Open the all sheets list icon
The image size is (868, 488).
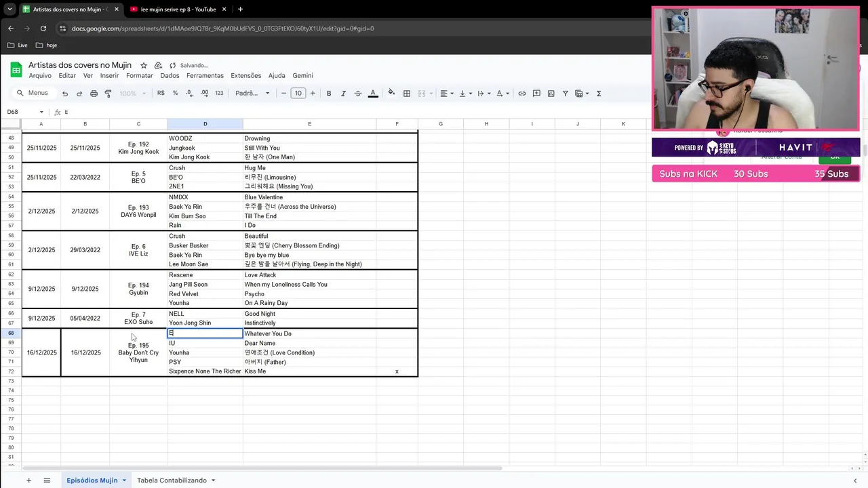[x=47, y=480]
